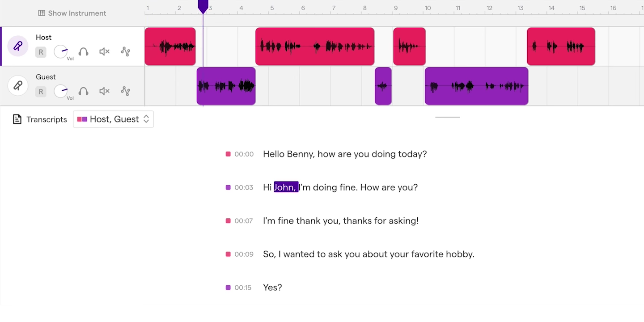
Task: Select the highlighted word John in transcript
Action: (286, 187)
